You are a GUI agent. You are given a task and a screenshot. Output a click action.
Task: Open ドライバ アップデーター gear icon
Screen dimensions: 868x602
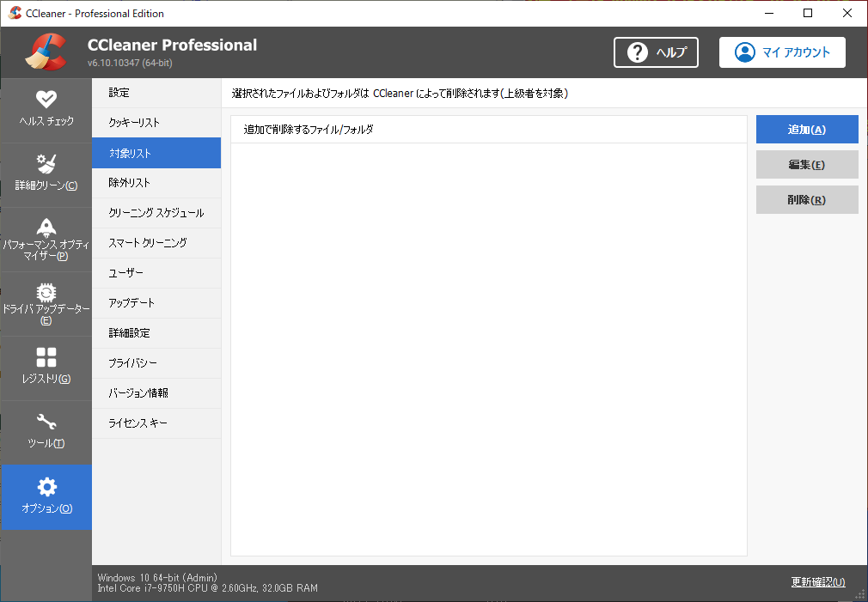click(46, 292)
